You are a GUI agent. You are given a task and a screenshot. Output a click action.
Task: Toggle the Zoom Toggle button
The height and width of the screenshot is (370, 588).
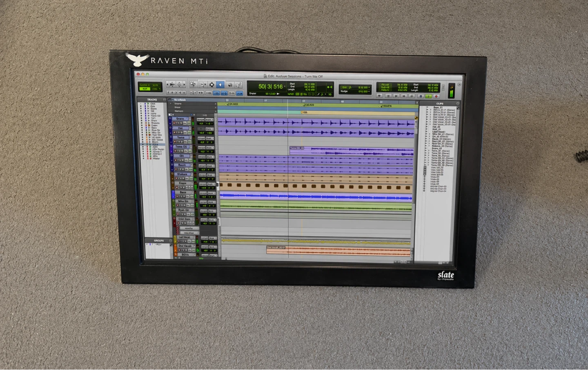193,93
